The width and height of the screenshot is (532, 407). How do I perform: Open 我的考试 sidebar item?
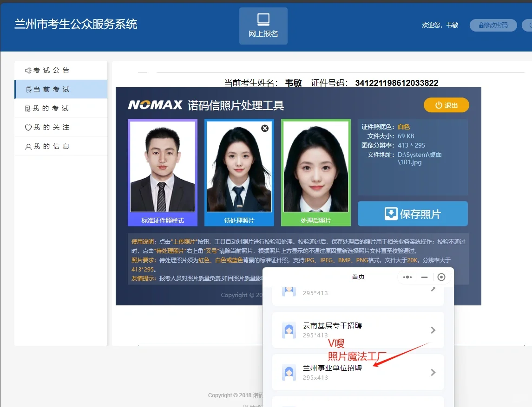pos(61,108)
